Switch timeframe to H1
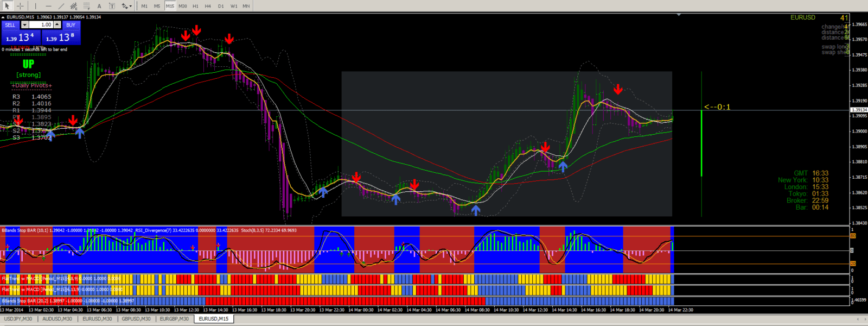The image size is (868, 326). pos(195,6)
